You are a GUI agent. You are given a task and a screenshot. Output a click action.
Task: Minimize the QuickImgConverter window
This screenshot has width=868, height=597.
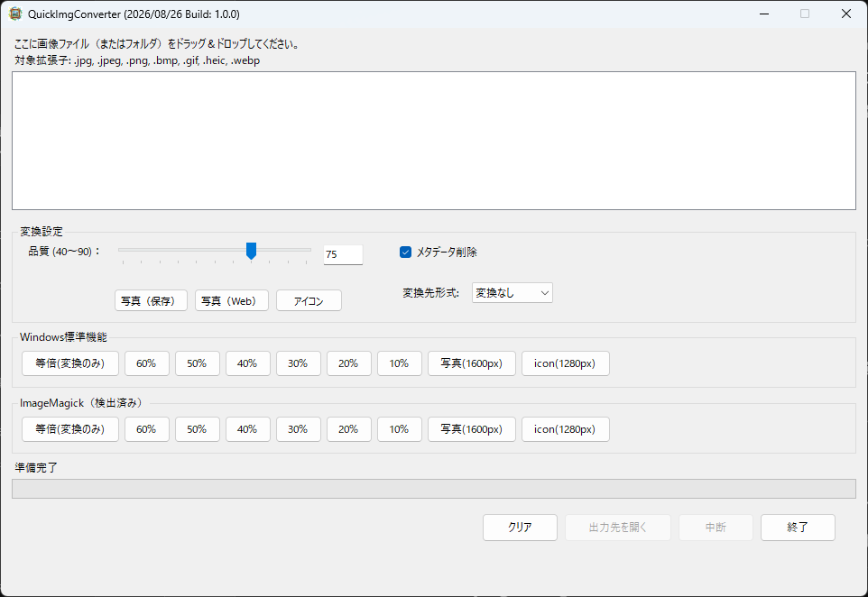coord(764,14)
